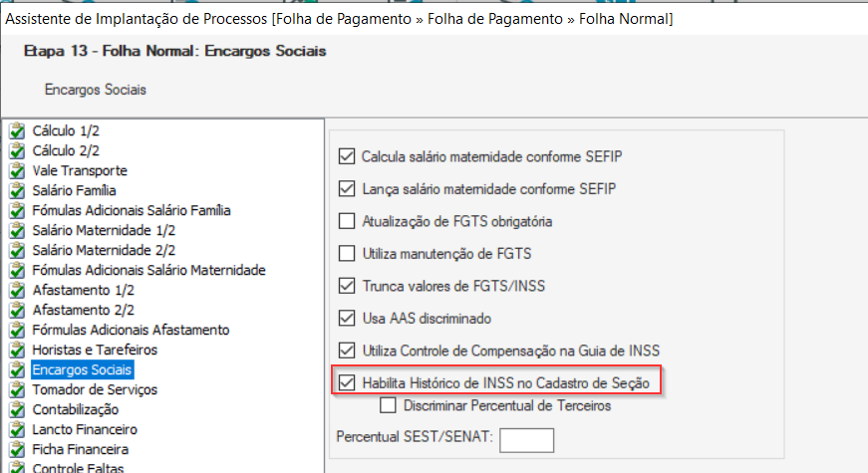
Task: Select Salário Maternidade 2/2 in list
Action: coord(104,250)
